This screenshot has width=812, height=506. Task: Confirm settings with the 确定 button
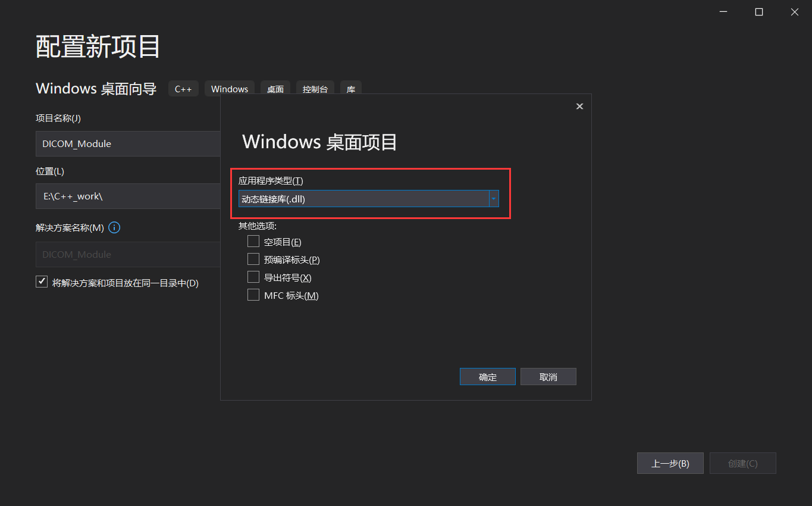[x=487, y=376]
